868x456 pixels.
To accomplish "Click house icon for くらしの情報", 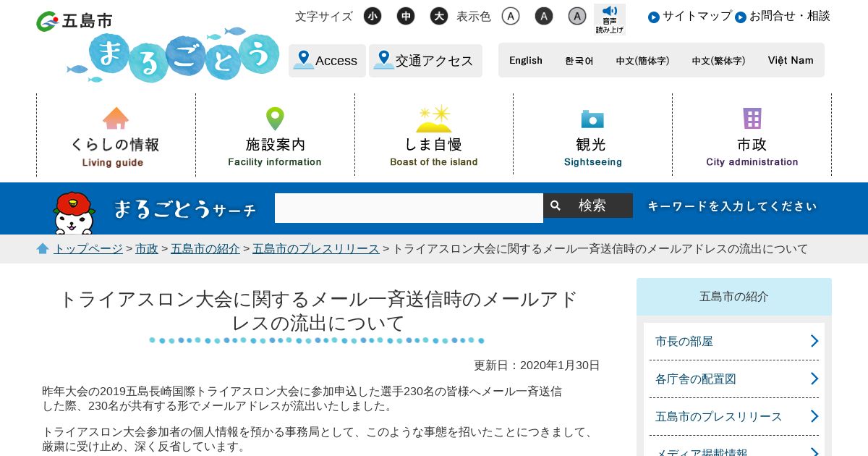I will click(x=116, y=118).
